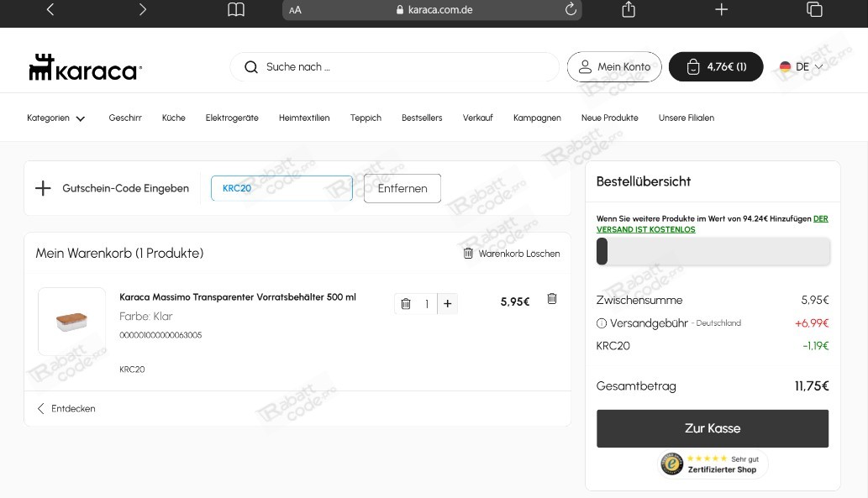868x498 pixels.
Task: Open the browser share sheet icon
Action: click(629, 9)
